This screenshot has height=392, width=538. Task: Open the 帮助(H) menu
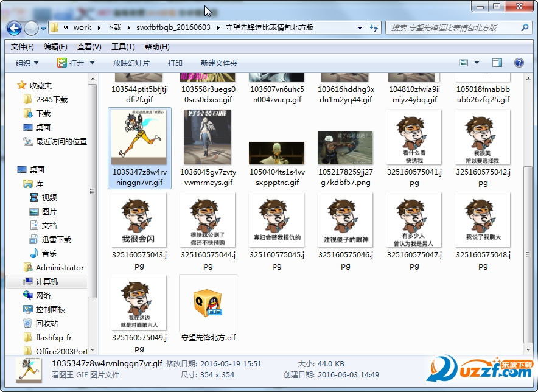coord(157,47)
